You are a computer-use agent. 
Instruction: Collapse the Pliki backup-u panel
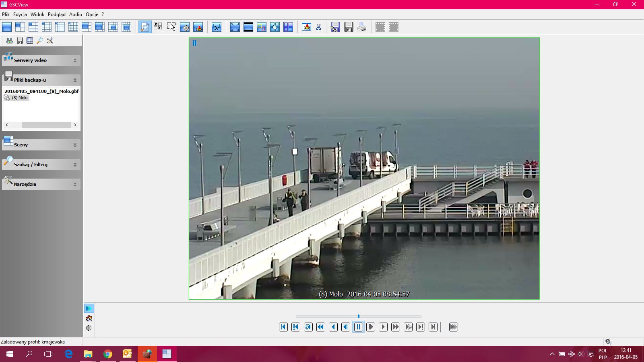[x=75, y=80]
